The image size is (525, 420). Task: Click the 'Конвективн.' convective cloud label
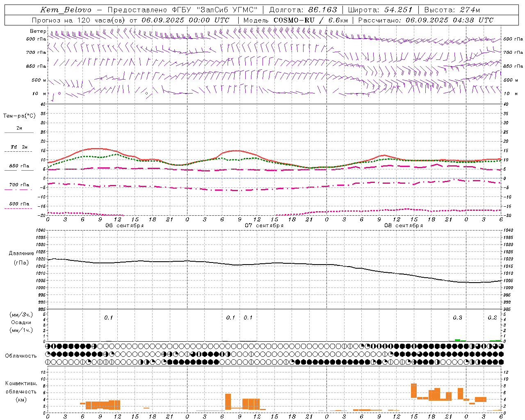click(x=21, y=383)
